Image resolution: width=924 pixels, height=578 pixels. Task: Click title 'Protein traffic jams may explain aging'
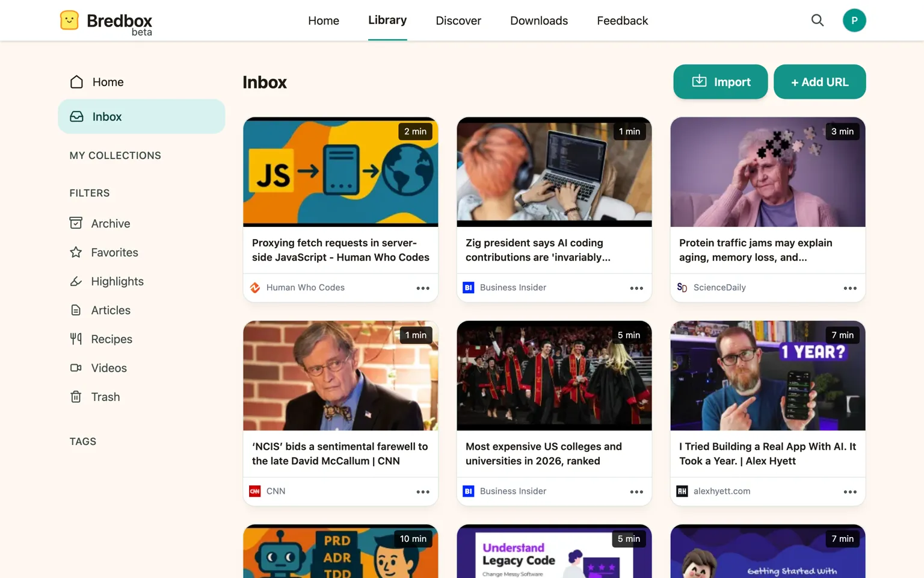tap(756, 250)
